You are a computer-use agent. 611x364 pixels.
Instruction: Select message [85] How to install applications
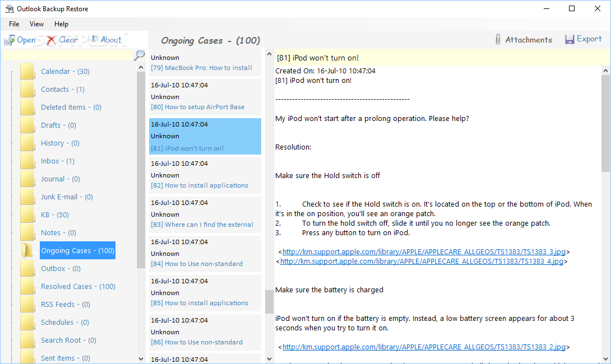(x=205, y=293)
